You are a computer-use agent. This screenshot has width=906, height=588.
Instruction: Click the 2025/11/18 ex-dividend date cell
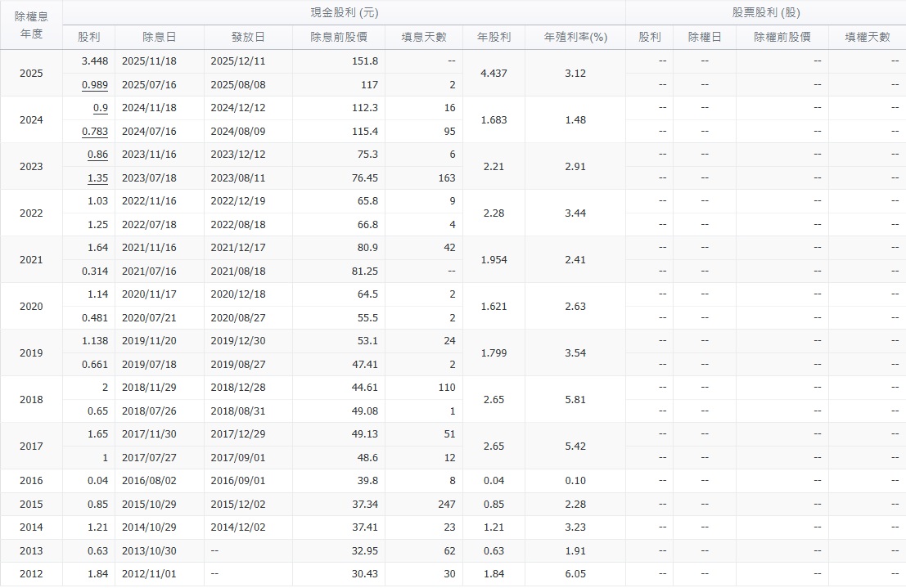[x=148, y=61]
